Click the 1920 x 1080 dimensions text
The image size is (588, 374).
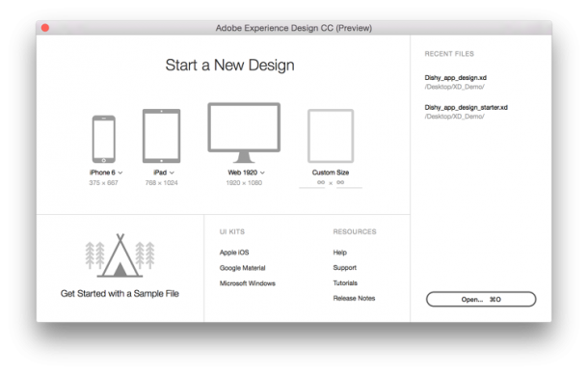click(x=244, y=183)
